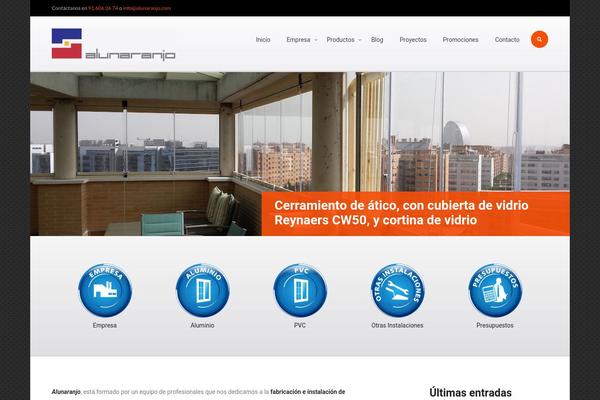Open the Aluminio round blue icon
The image size is (600, 400).
click(x=202, y=290)
